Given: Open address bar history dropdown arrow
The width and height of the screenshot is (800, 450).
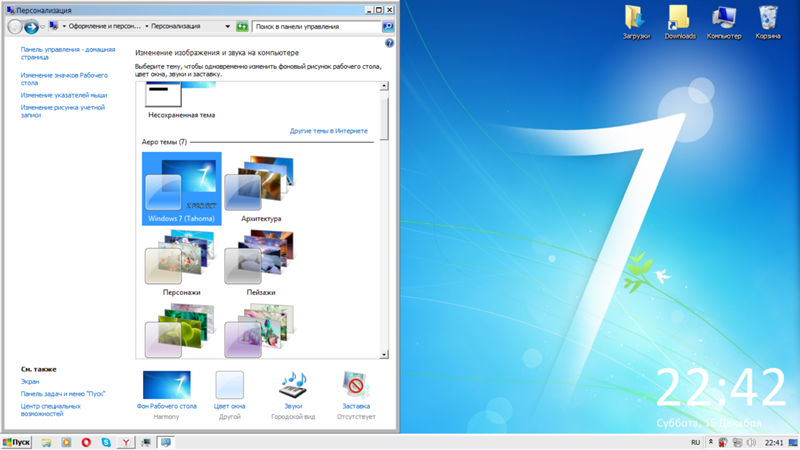Looking at the screenshot, I should pos(228,26).
